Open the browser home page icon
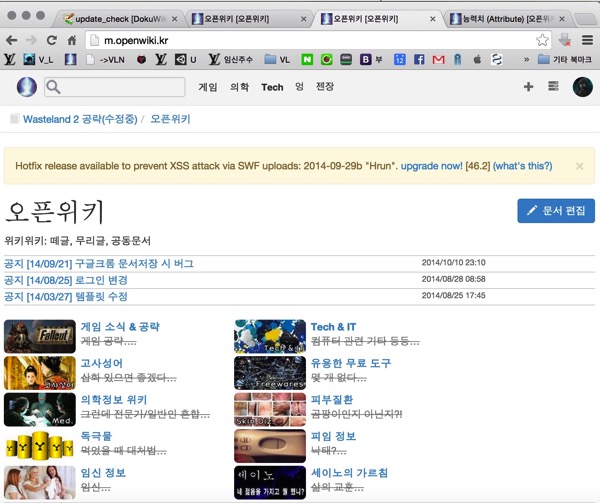This screenshot has height=503, width=600. 72,40
